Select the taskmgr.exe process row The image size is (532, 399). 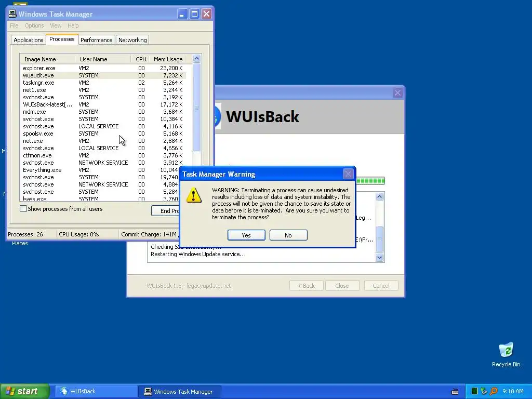(103, 83)
